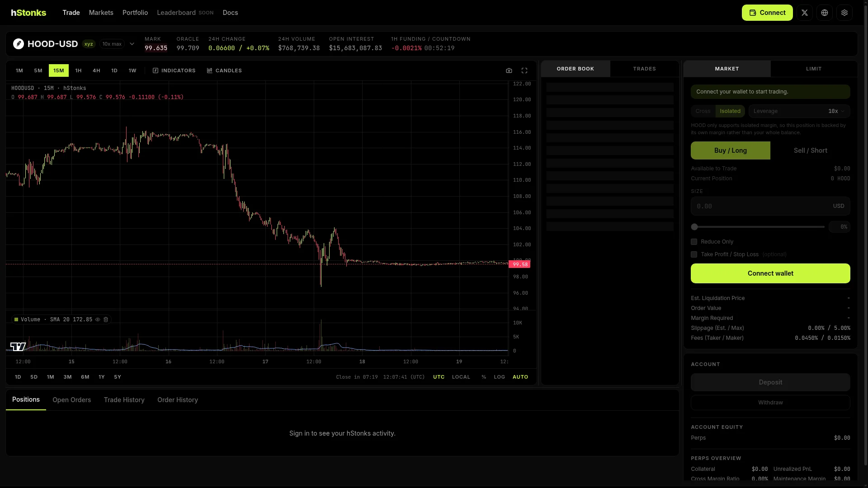Click the hStonks logo

[x=28, y=13]
